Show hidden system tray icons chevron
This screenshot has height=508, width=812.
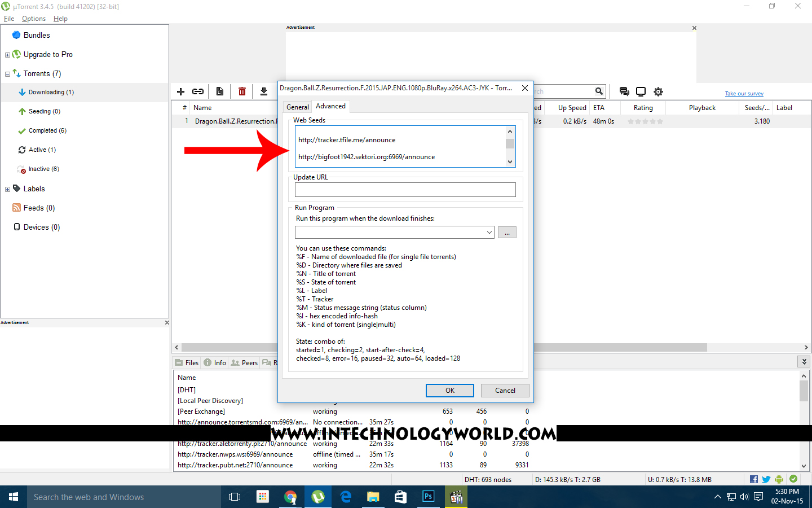coord(717,497)
